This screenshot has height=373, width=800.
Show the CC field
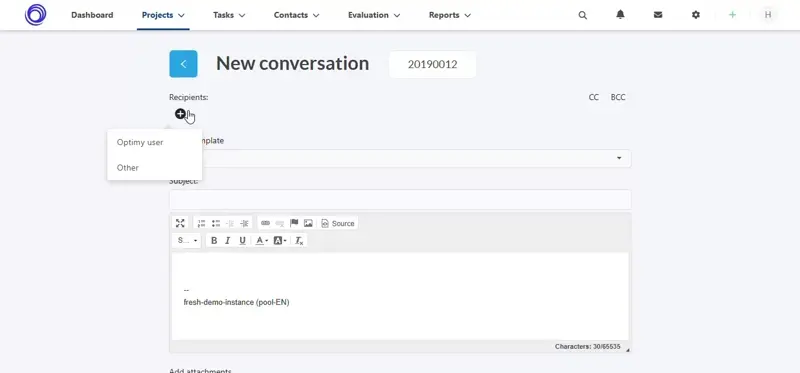[x=594, y=97]
